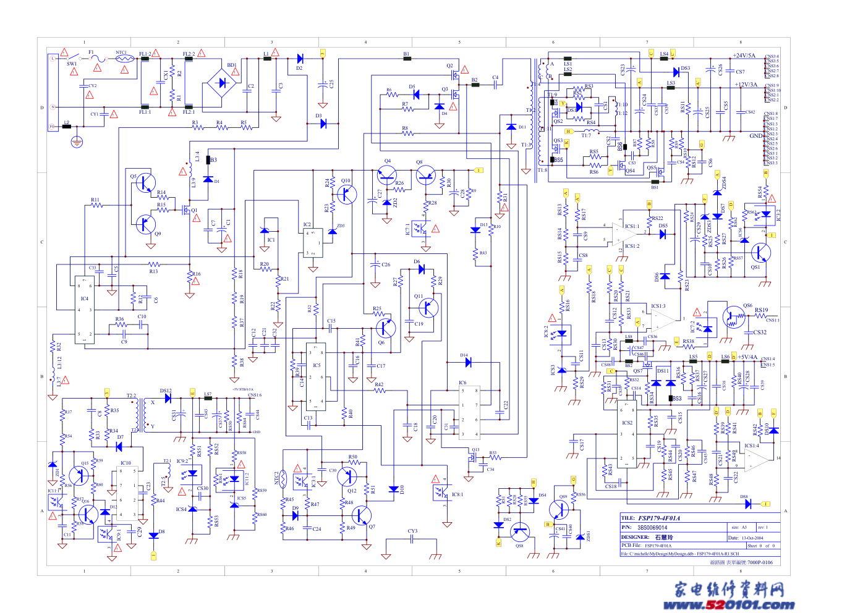Click the D3 diode symbol
868x613 pixels.
(x=323, y=124)
